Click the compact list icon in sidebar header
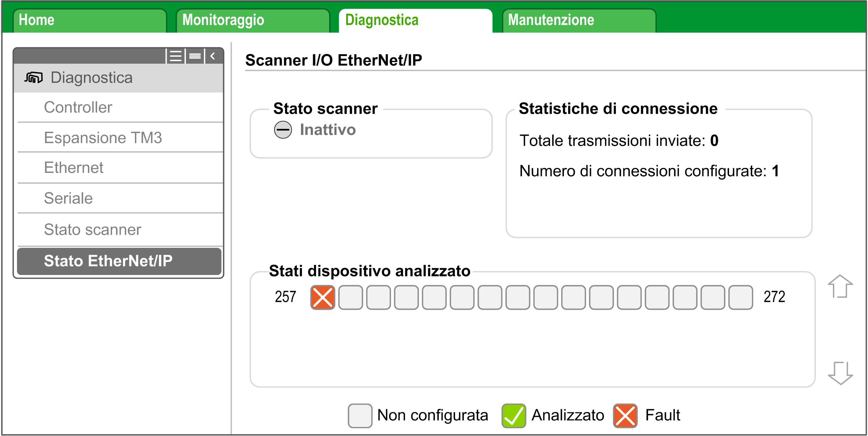This screenshot has height=436, width=868. (x=195, y=56)
